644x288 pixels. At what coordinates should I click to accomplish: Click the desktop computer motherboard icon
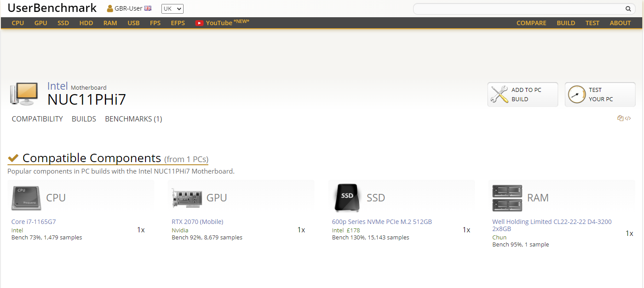click(23, 94)
